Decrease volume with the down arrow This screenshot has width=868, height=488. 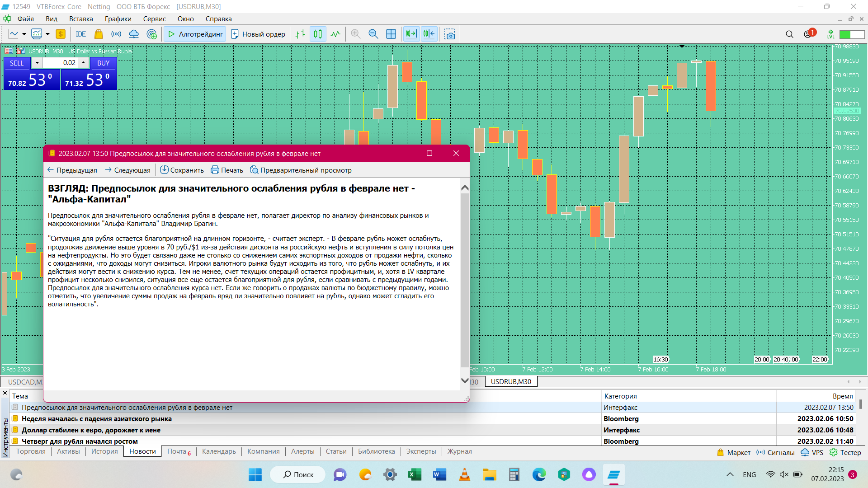point(37,63)
